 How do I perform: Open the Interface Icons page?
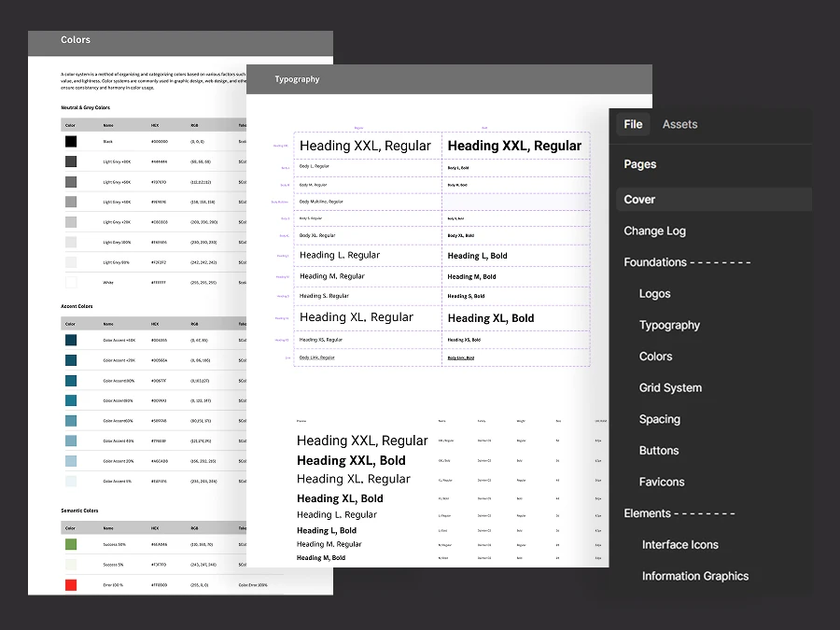click(x=679, y=545)
